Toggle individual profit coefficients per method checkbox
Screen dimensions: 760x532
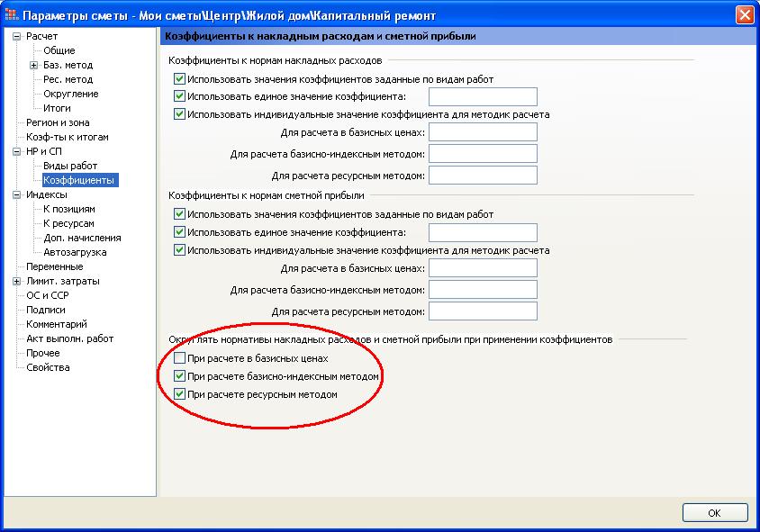point(179,250)
